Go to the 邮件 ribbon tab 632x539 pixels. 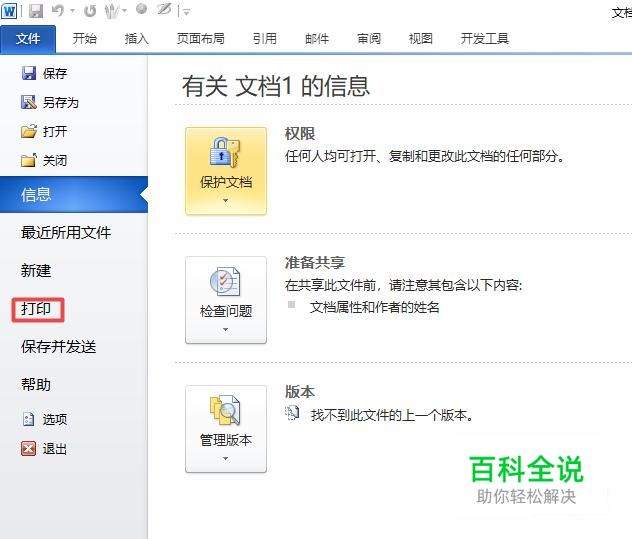coord(317,39)
